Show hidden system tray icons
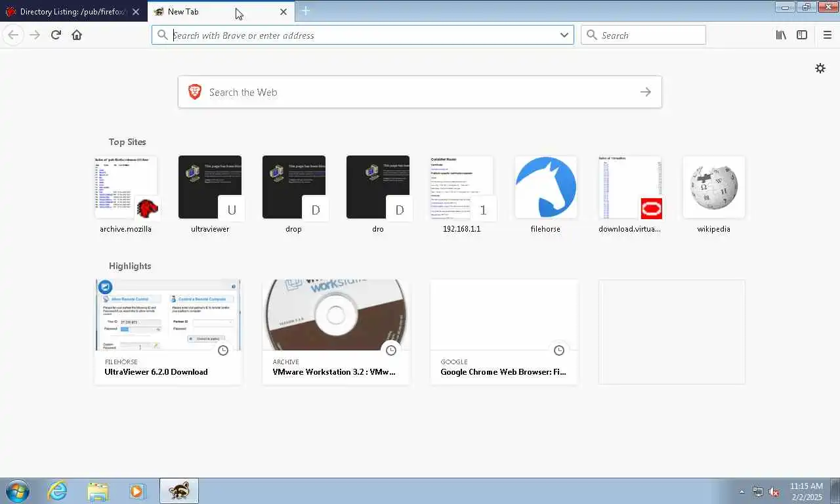The height and width of the screenshot is (504, 840). click(742, 492)
